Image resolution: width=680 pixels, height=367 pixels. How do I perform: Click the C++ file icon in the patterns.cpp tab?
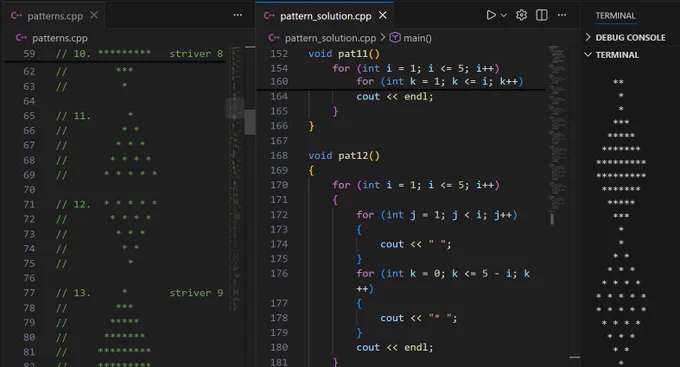click(x=16, y=16)
